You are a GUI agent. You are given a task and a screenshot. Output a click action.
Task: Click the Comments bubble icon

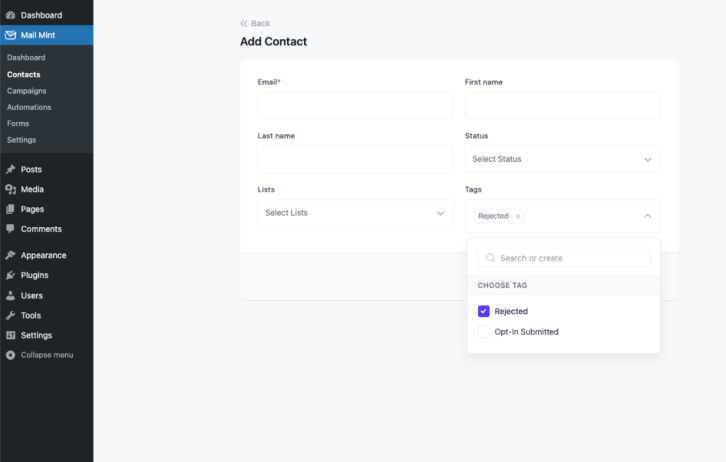coord(10,229)
